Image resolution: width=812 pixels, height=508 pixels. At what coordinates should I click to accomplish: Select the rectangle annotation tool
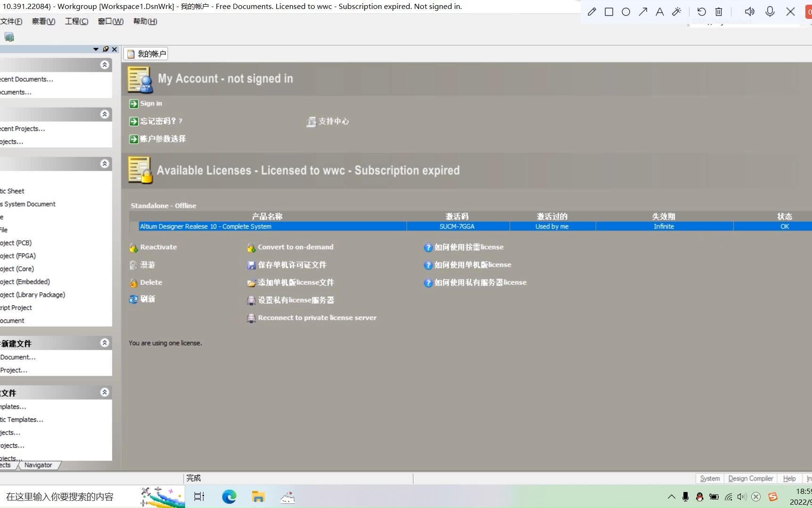[609, 12]
